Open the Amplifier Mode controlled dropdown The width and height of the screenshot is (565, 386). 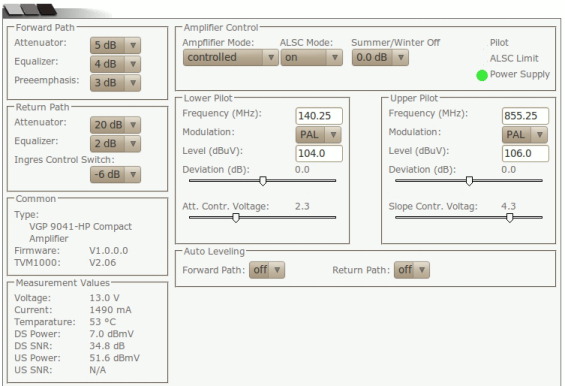tap(231, 57)
